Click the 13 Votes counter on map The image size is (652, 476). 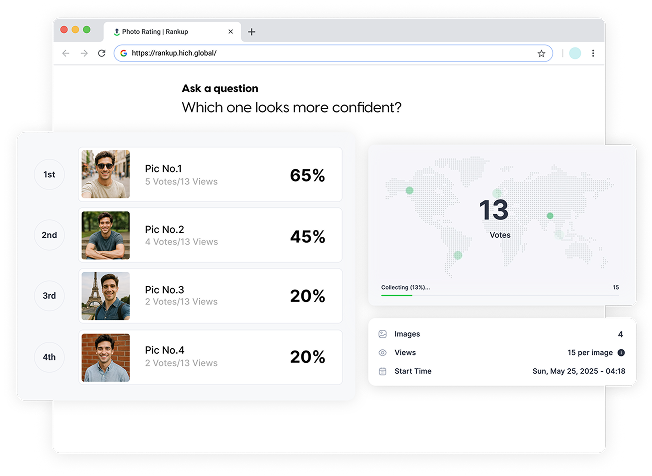pyautogui.click(x=494, y=218)
